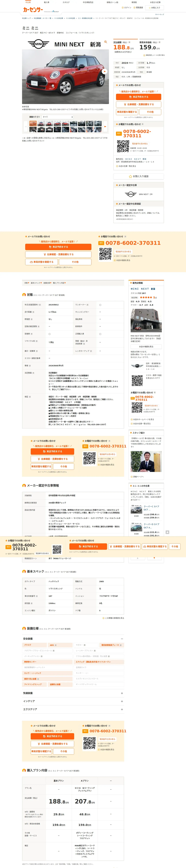Viewport: 186px width, 868px height.
Task: Jump to 状態 anchor link
Action: click(x=27, y=283)
